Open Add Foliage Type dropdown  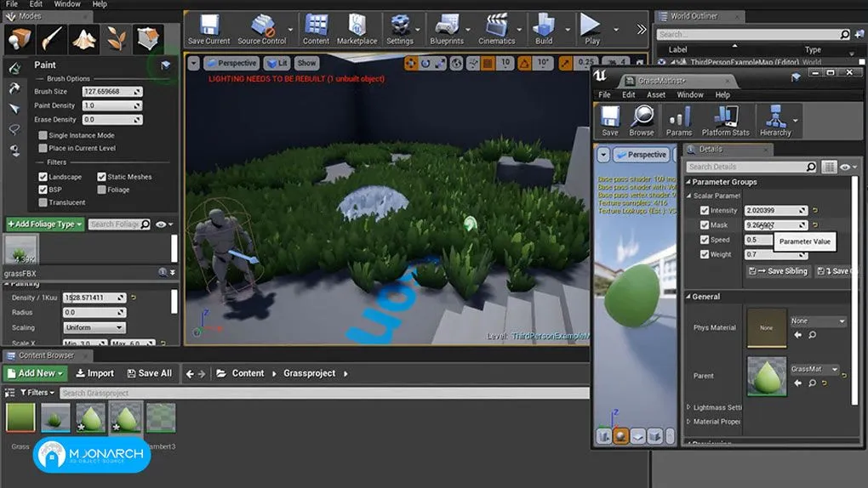click(45, 224)
